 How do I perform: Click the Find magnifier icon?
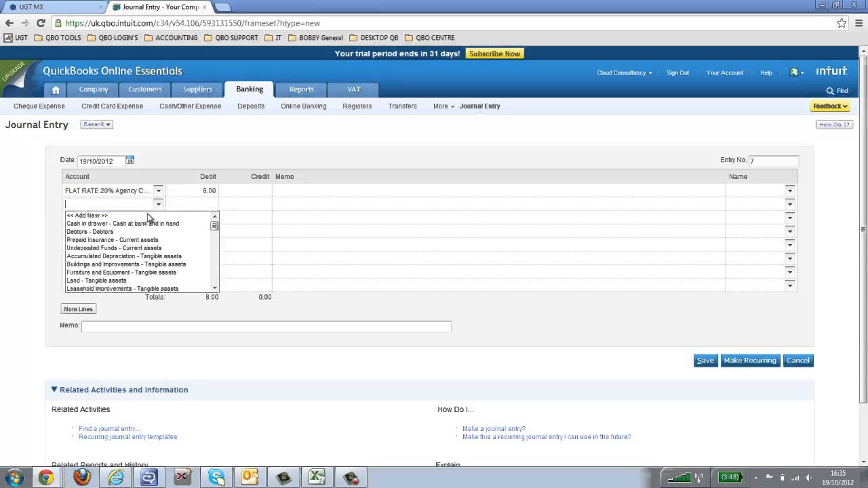830,91
